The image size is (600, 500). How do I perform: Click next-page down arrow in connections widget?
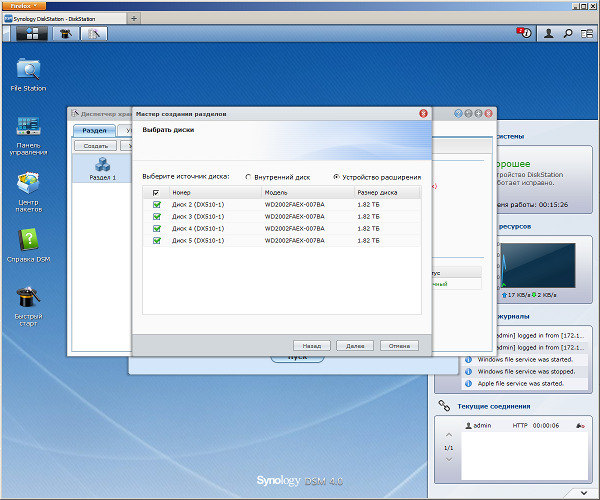coord(448,460)
